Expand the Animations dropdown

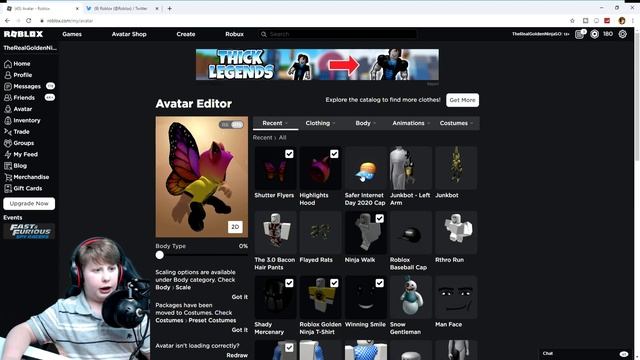(x=411, y=123)
